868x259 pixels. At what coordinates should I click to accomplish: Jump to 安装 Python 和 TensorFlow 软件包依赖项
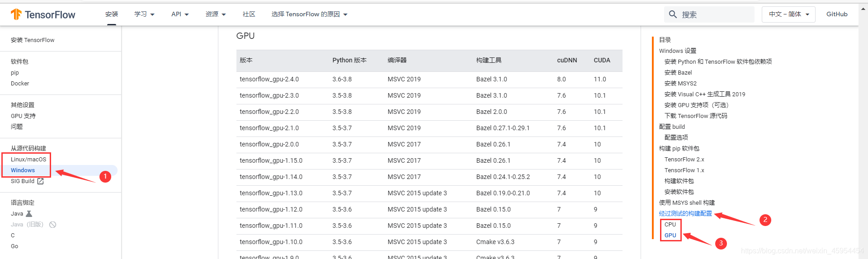(x=718, y=62)
